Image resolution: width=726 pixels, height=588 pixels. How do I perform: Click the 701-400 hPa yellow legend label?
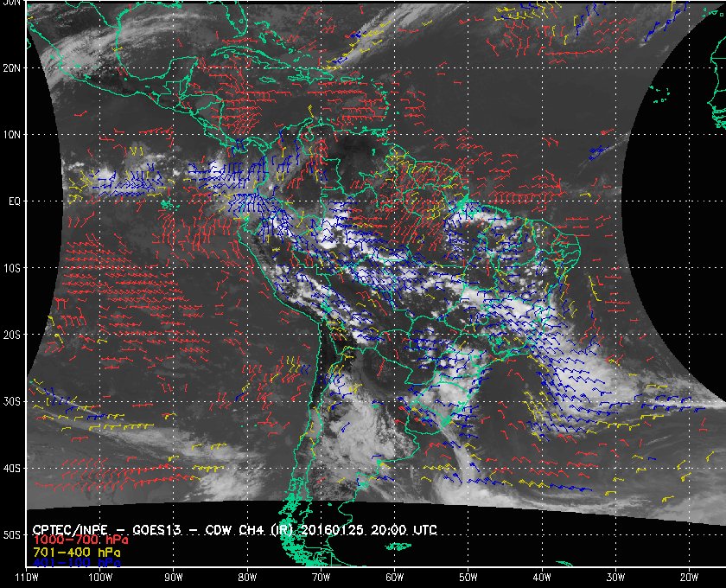click(76, 553)
